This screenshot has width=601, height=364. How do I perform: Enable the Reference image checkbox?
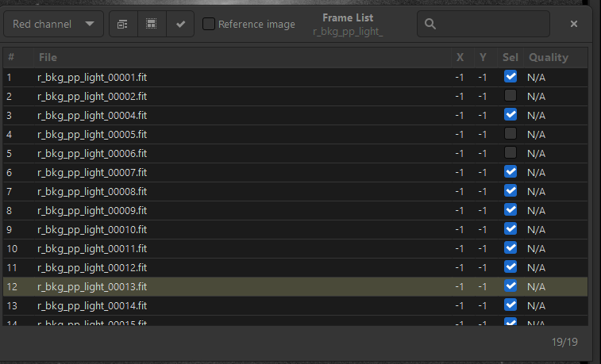click(209, 25)
